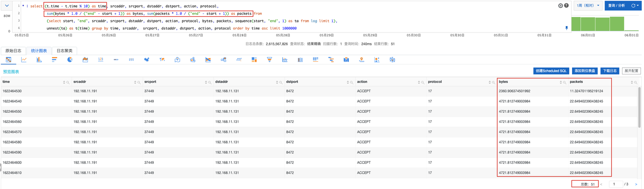This screenshot has height=189, width=644.
Task: Click the srcport column header
Action: [150, 82]
